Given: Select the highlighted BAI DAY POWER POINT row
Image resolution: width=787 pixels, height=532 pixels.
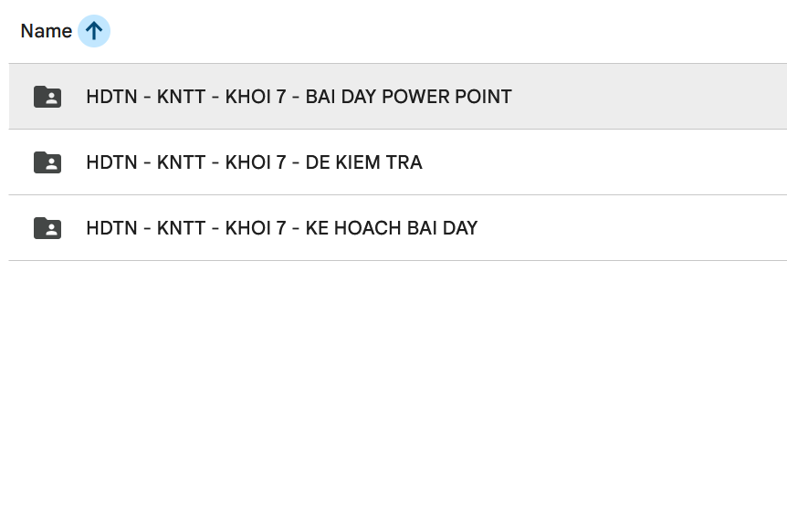Looking at the screenshot, I should 639,97.
